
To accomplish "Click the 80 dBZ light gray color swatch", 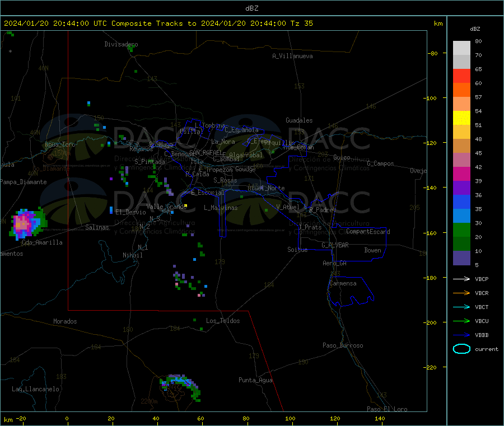I will (x=461, y=48).
